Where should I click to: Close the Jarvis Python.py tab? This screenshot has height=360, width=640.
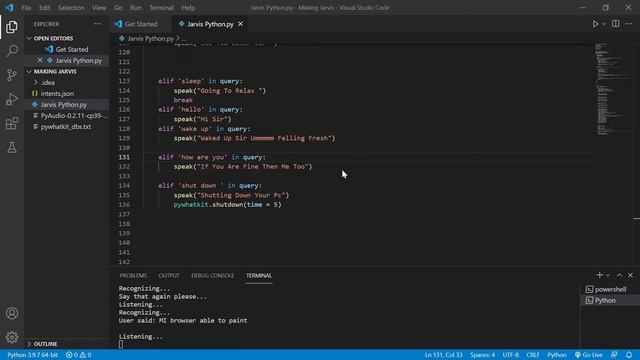240,24
